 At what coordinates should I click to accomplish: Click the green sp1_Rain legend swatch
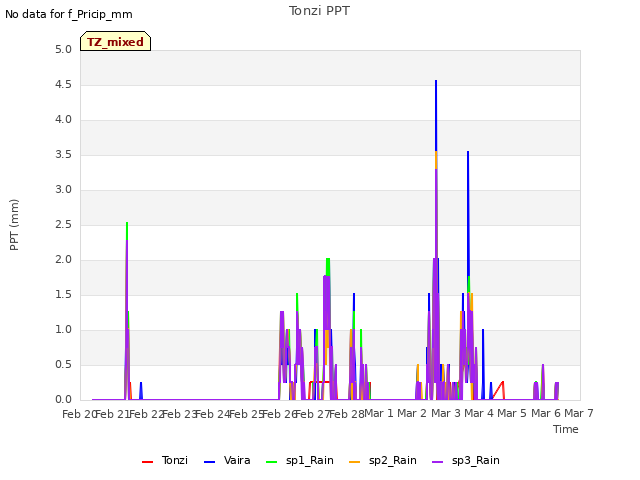[271, 462]
